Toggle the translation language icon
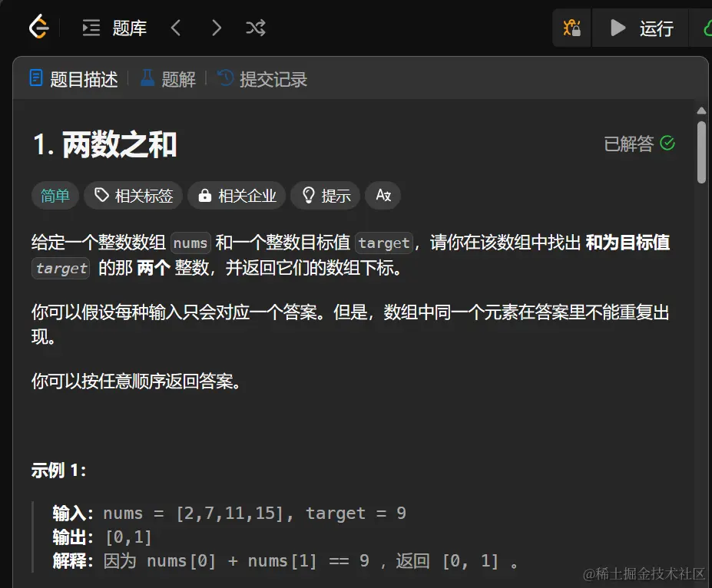The image size is (712, 588). [383, 196]
